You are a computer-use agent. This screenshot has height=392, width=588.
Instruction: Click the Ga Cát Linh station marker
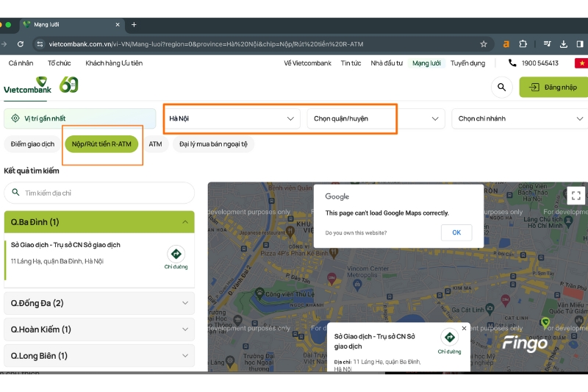pyautogui.click(x=490, y=310)
